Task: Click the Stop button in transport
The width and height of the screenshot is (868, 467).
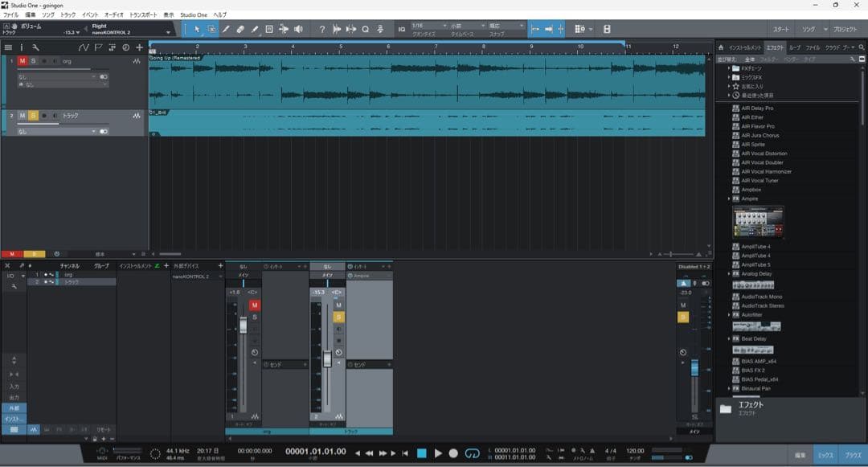Action: pyautogui.click(x=421, y=453)
